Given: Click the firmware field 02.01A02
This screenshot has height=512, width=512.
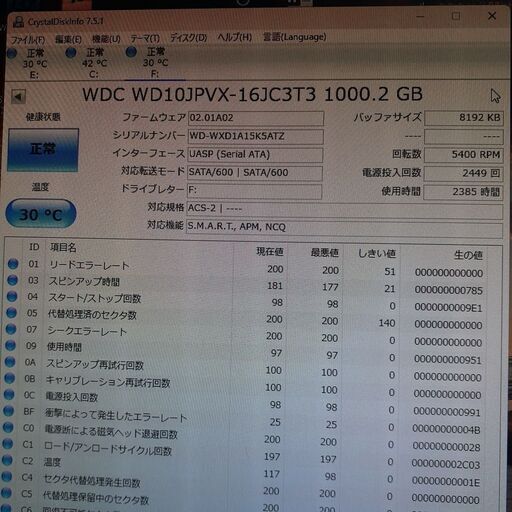Looking at the screenshot, I should click(x=256, y=119).
